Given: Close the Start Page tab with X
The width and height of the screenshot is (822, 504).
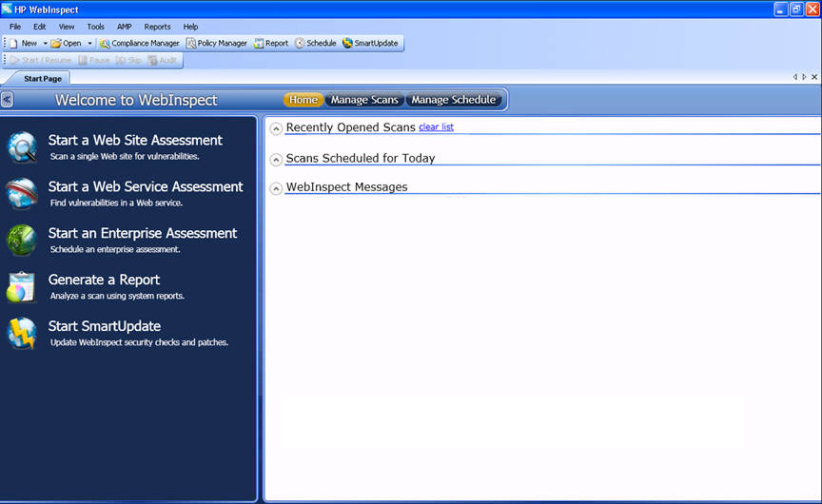Looking at the screenshot, I should [x=814, y=77].
